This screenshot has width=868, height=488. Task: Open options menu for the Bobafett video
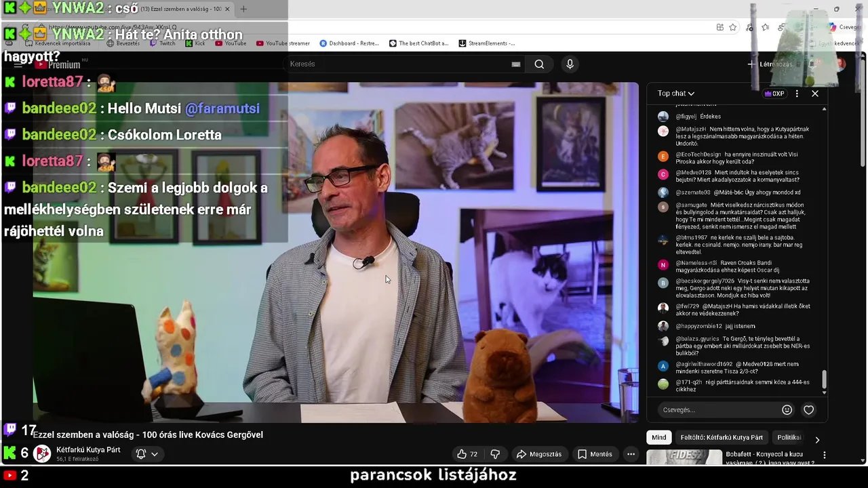coord(825,455)
